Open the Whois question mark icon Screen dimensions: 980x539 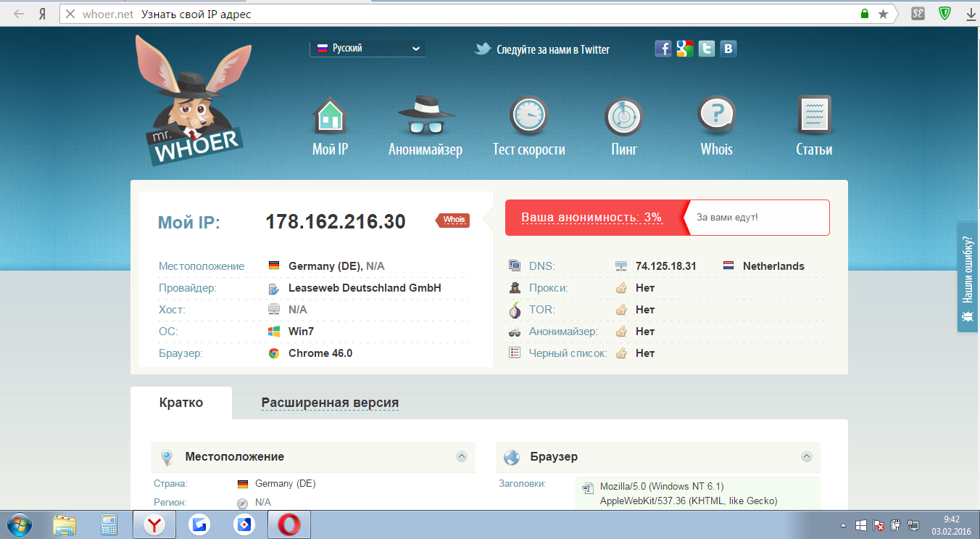[x=716, y=116]
